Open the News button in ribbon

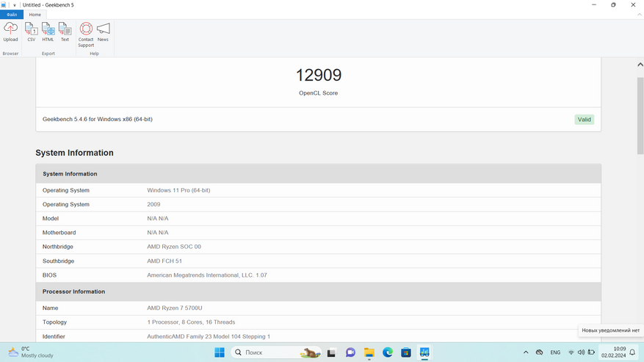(x=103, y=32)
